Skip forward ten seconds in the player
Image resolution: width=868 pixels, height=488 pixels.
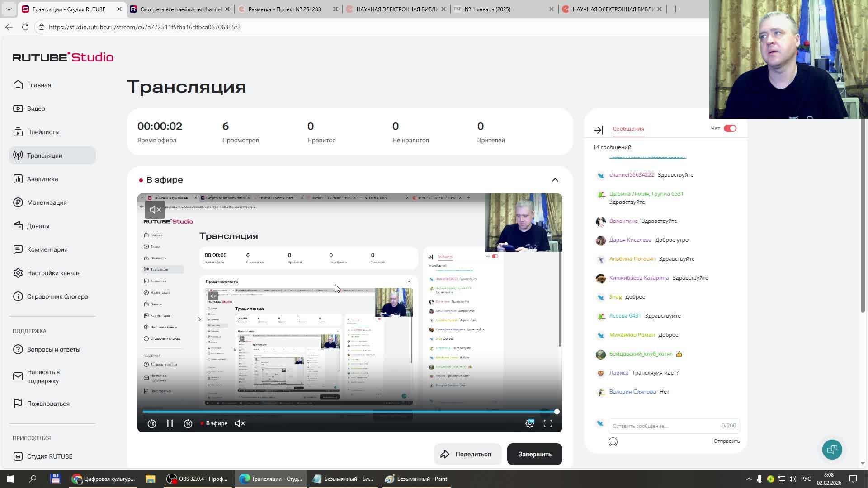(188, 423)
